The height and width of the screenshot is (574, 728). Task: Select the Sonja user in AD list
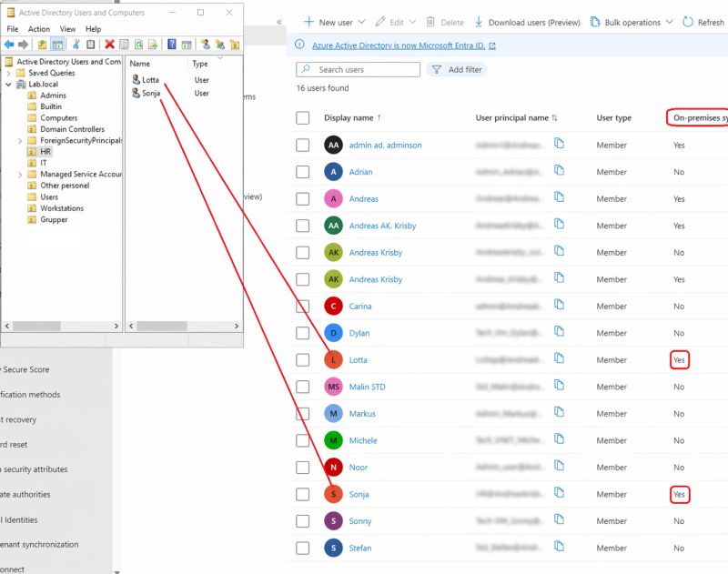pyautogui.click(x=147, y=94)
